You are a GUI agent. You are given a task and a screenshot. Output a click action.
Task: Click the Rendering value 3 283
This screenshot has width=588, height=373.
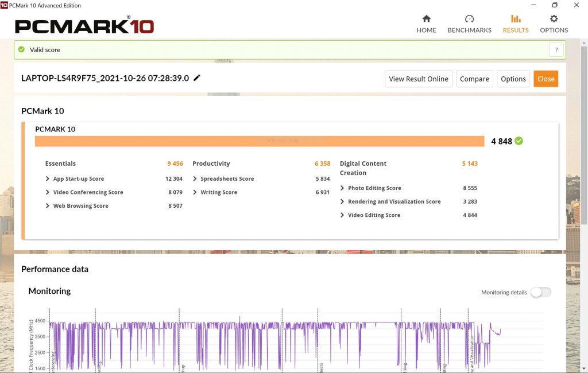click(x=470, y=201)
